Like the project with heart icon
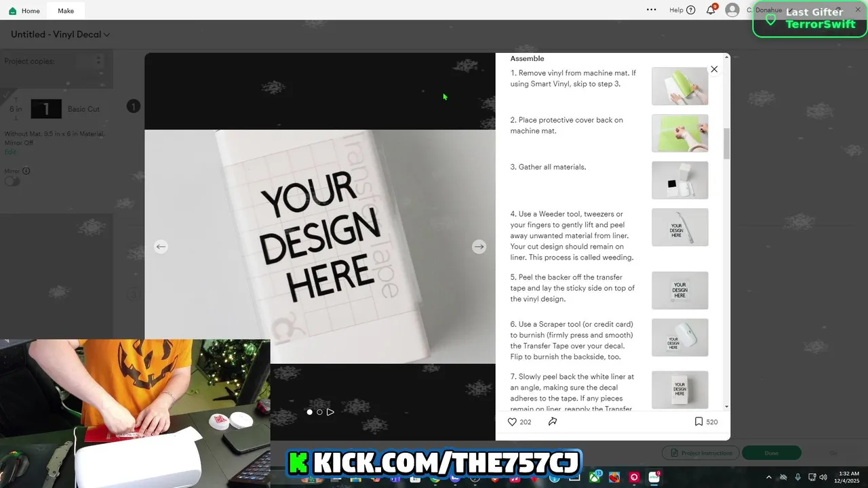 point(512,422)
